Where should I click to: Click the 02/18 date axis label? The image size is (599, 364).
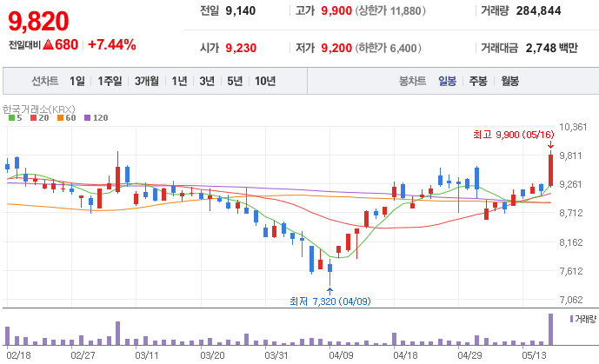[18, 355]
